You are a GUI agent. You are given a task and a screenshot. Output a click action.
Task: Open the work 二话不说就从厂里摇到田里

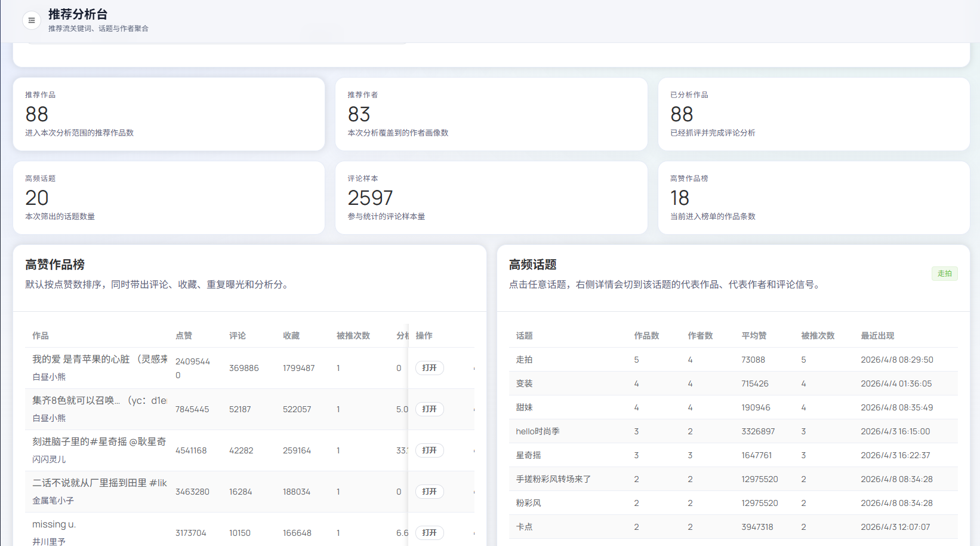(429, 492)
